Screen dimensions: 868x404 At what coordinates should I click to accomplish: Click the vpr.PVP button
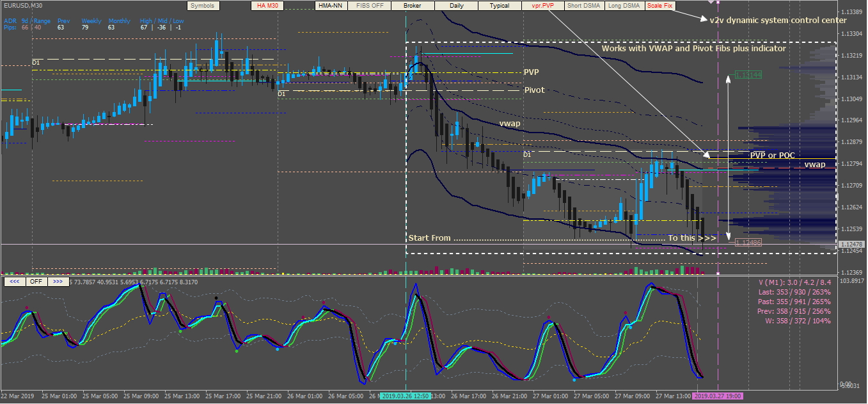click(543, 6)
